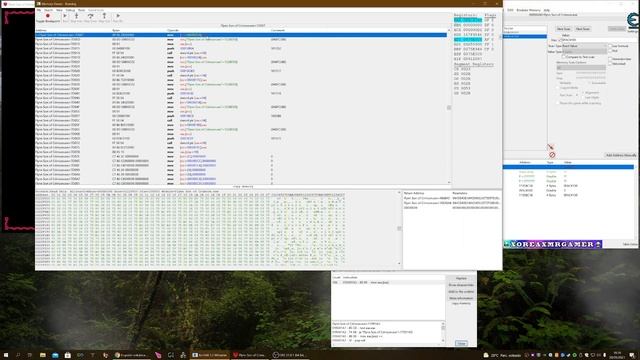Open File Explorer from the taskbar
The height and width of the screenshot is (360, 640).
[42, 355]
